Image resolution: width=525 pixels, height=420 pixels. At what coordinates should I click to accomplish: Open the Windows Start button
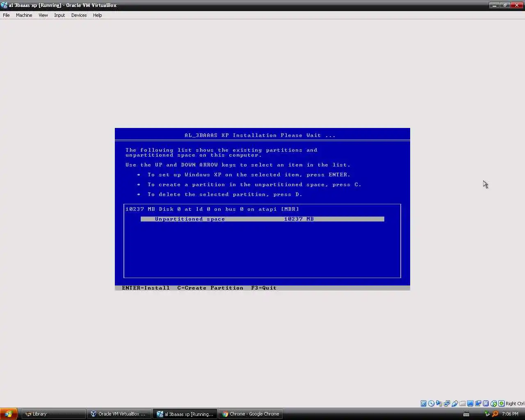tap(9, 414)
